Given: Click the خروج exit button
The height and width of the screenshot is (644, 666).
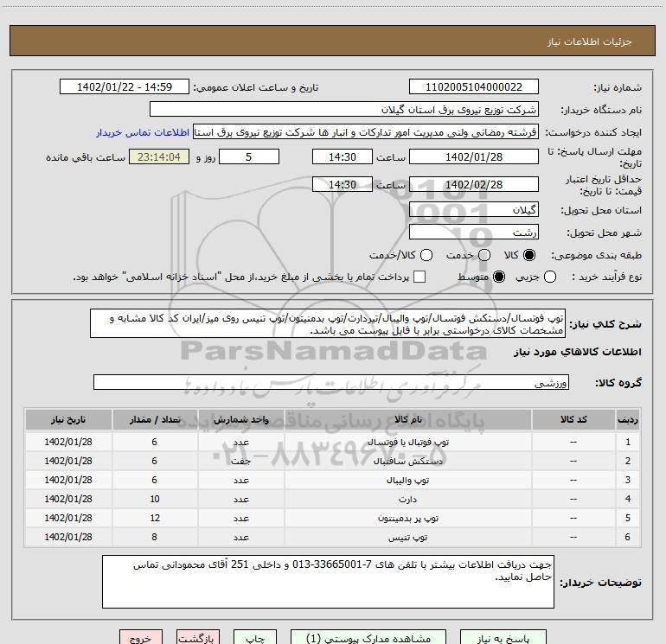Looking at the screenshot, I should (x=141, y=638).
